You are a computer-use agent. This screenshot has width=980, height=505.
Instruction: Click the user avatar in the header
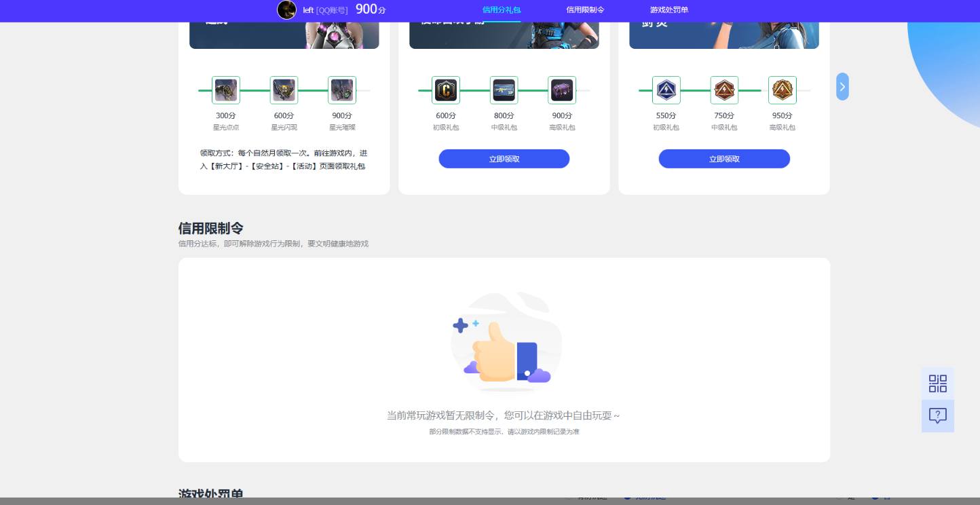point(287,10)
